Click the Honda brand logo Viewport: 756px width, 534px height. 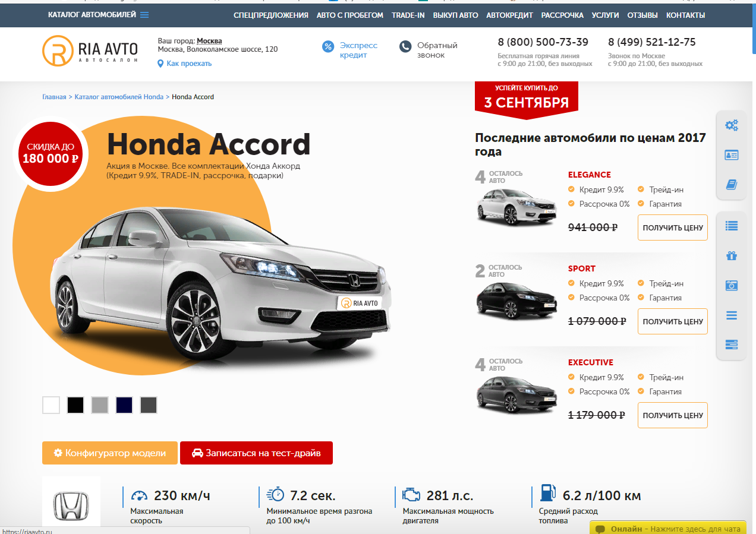click(71, 505)
